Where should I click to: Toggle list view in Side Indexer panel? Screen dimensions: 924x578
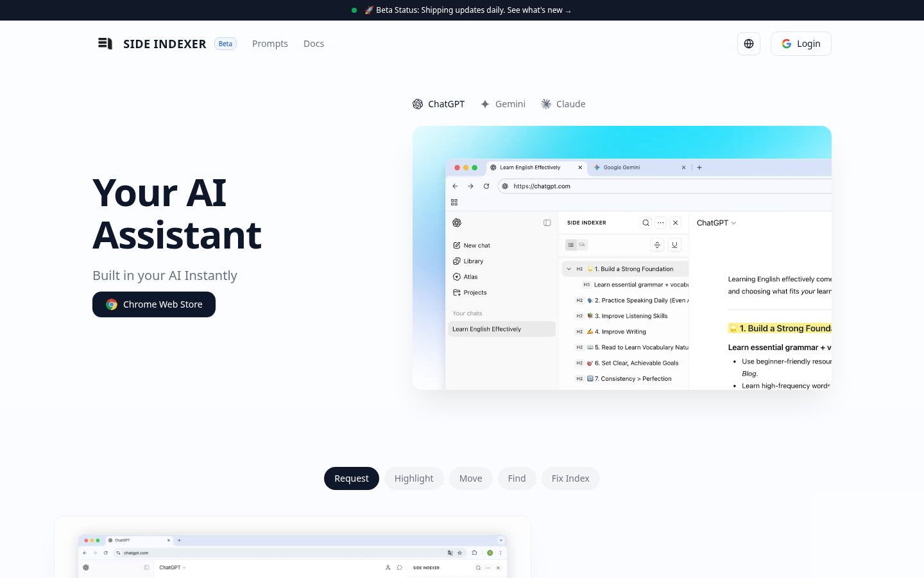pyautogui.click(x=571, y=245)
